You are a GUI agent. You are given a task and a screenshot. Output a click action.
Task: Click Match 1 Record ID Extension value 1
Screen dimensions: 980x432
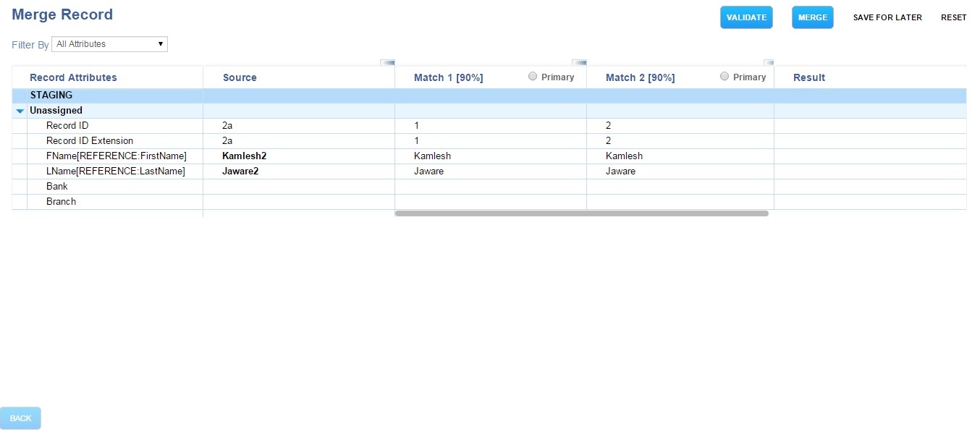click(417, 141)
